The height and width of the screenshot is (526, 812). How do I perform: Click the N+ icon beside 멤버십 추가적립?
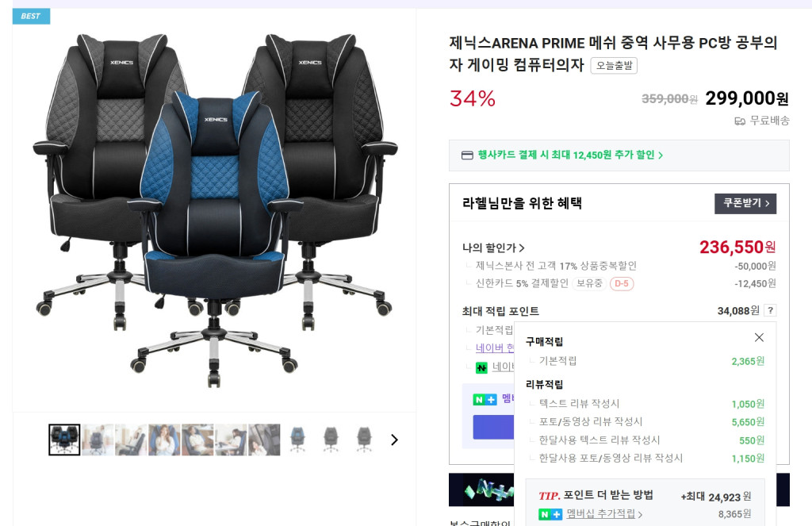[550, 514]
